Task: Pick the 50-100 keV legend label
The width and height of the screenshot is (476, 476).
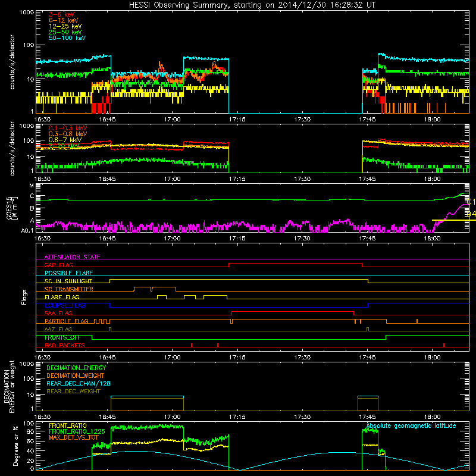Action: pos(67,38)
